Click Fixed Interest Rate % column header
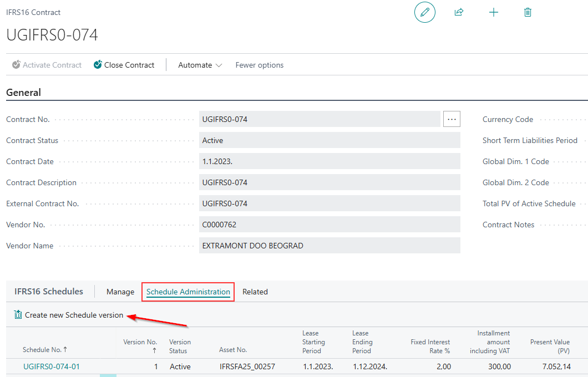The width and height of the screenshot is (588, 377). point(430,347)
